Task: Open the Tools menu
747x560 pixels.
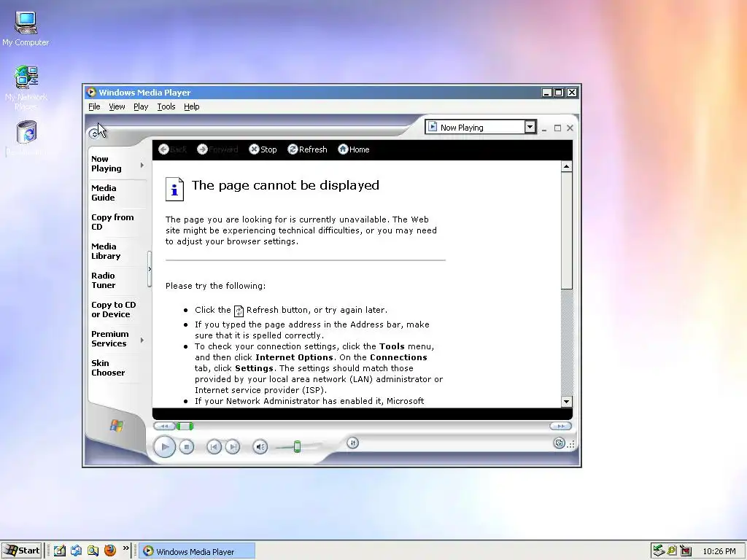Action: pyautogui.click(x=166, y=106)
